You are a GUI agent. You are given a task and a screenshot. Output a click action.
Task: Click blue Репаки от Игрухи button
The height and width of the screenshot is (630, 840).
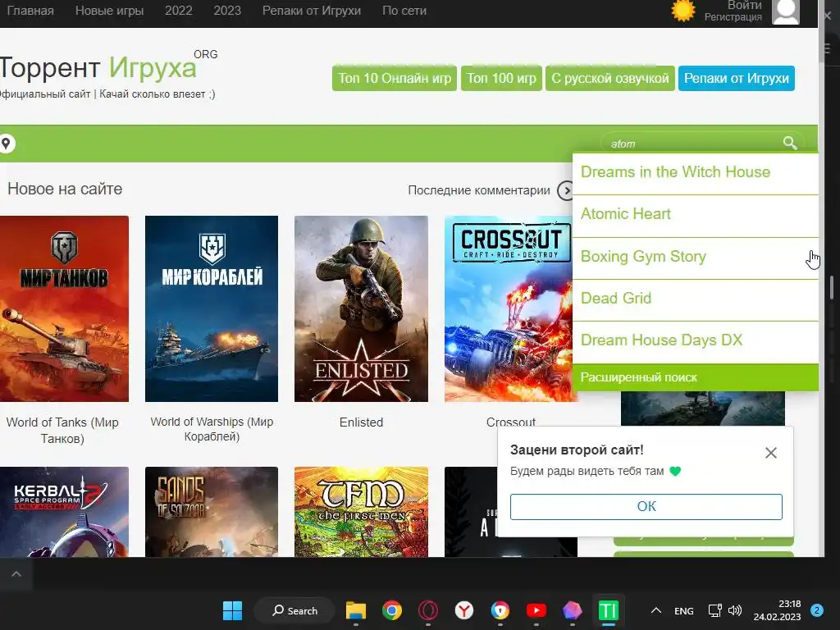(736, 78)
